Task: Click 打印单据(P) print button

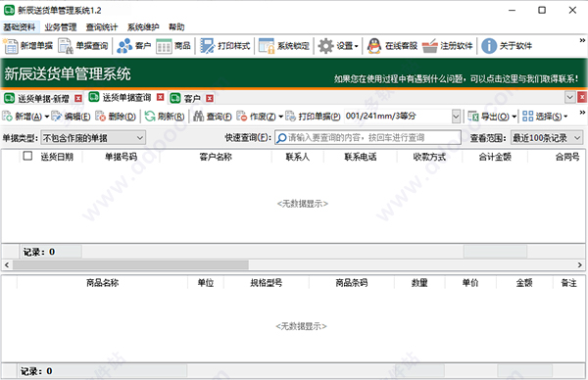Action: pyautogui.click(x=313, y=117)
